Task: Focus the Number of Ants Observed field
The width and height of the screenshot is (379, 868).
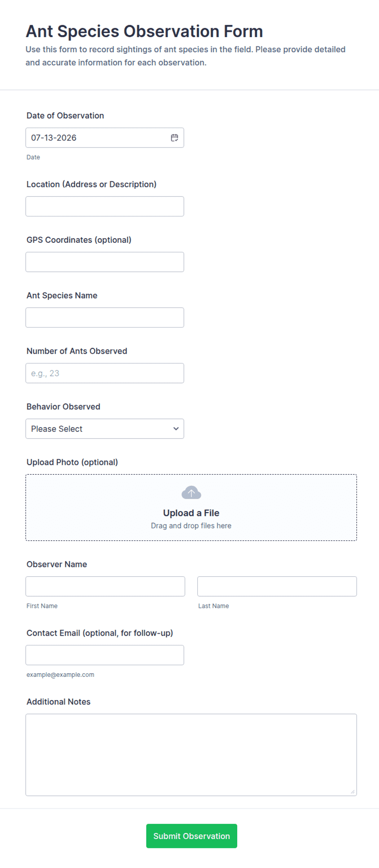Action: tap(105, 373)
